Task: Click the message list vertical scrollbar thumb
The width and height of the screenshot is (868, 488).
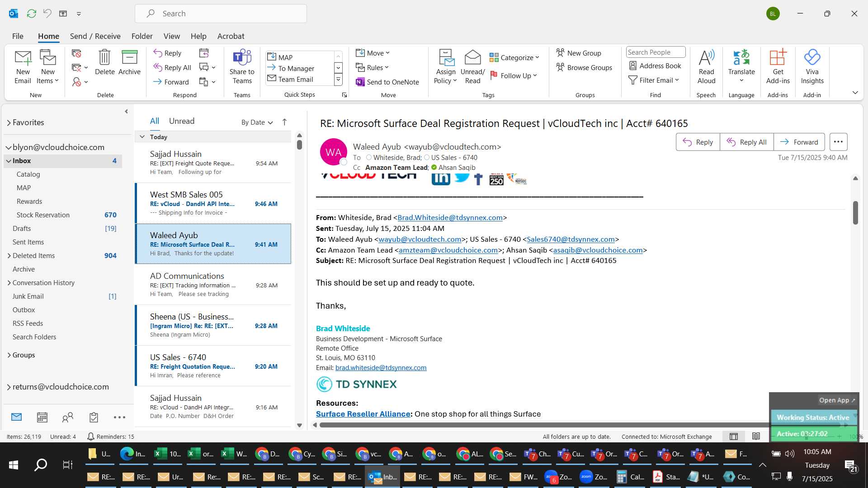Action: 299,145
